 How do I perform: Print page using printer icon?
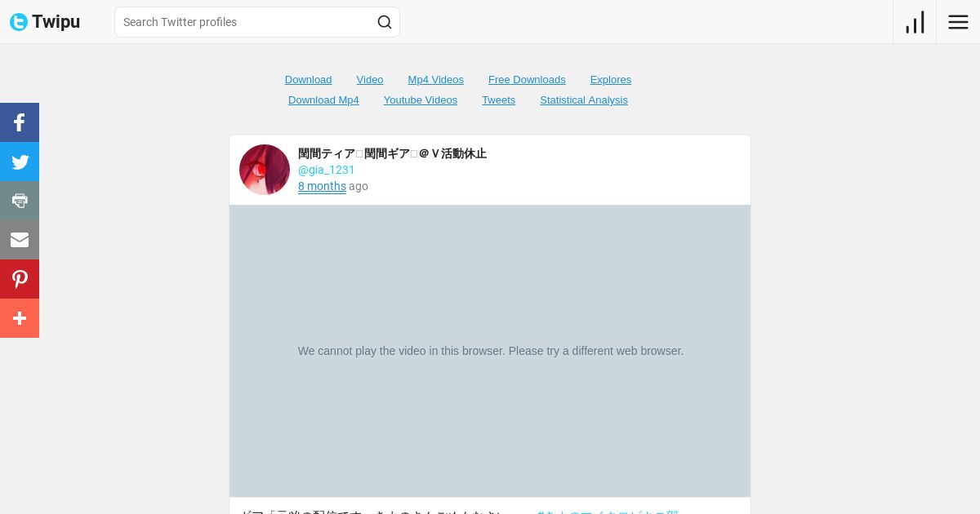pyautogui.click(x=20, y=201)
